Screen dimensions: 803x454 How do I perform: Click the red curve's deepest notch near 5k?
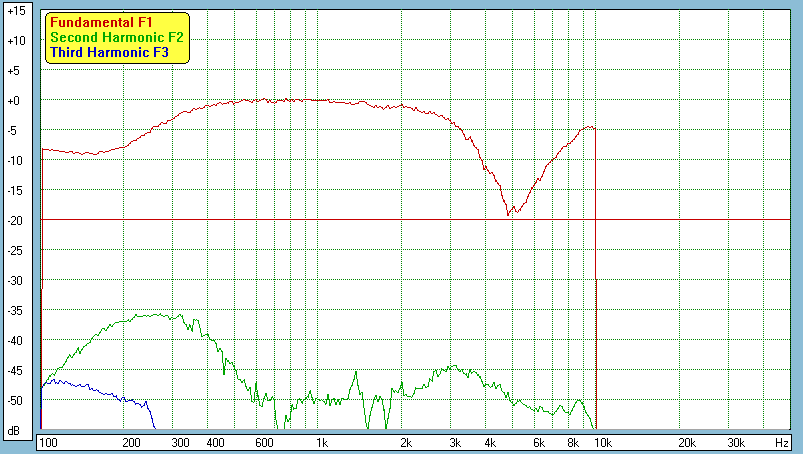pos(509,214)
